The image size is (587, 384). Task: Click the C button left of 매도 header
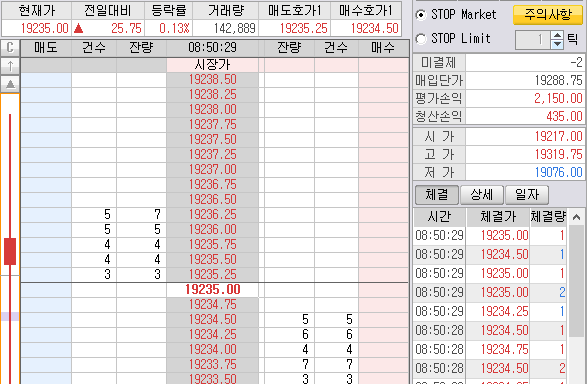(x=10, y=48)
